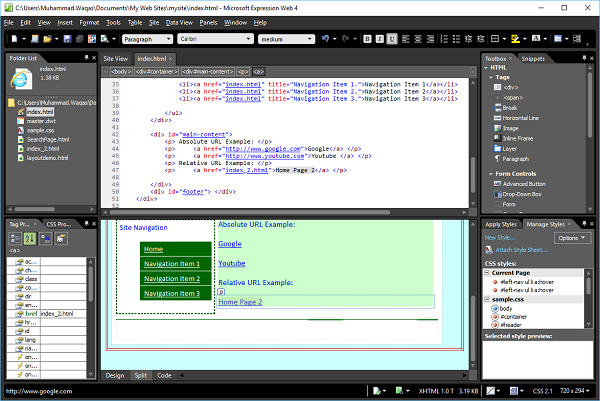This screenshot has height=401, width=600.
Task: Open the Options dropdown in Manage Styles
Action: [571, 239]
